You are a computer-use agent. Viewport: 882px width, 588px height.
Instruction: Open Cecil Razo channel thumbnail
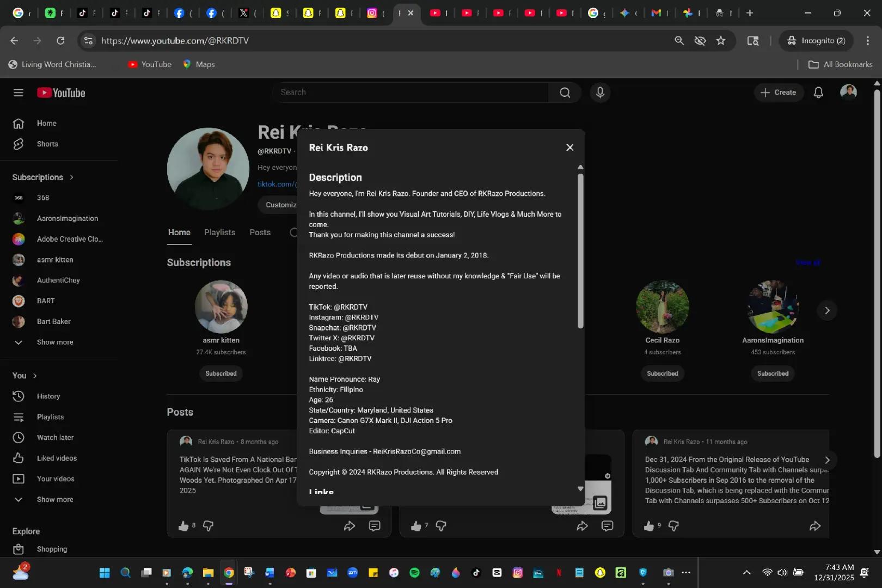(x=663, y=307)
